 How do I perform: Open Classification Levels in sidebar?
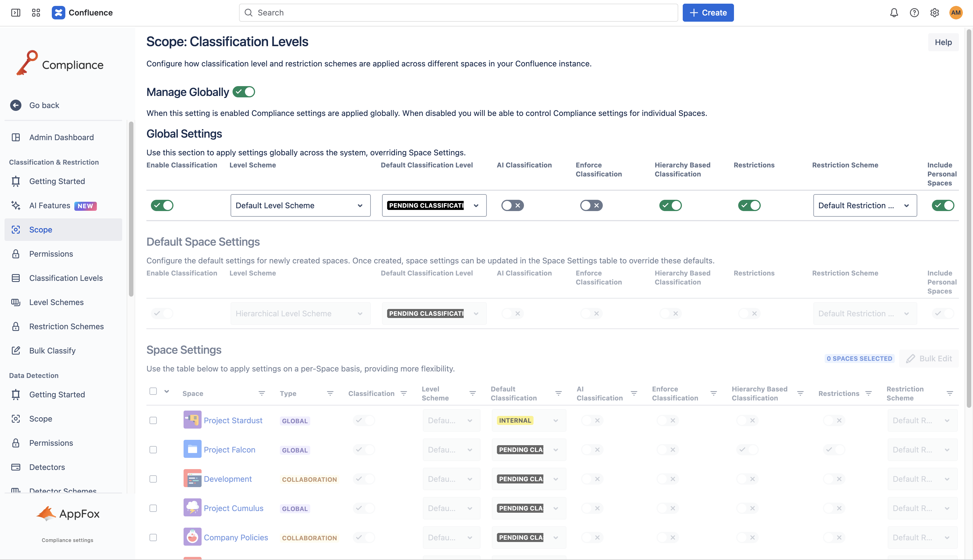[x=66, y=278]
